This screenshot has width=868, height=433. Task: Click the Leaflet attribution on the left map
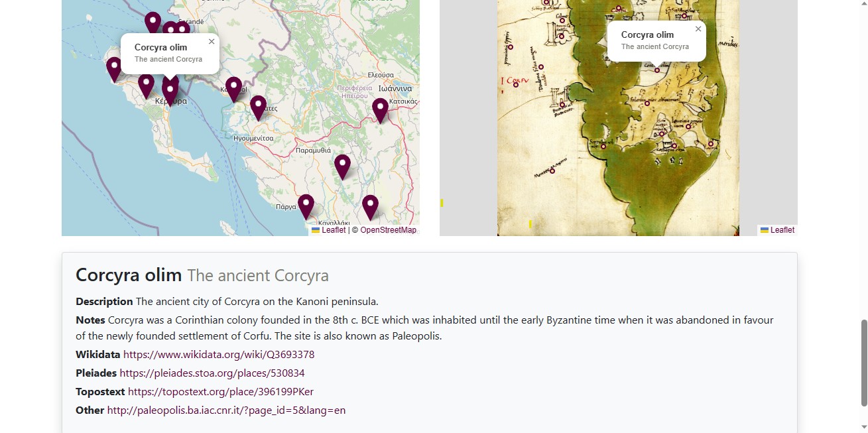[x=334, y=230]
